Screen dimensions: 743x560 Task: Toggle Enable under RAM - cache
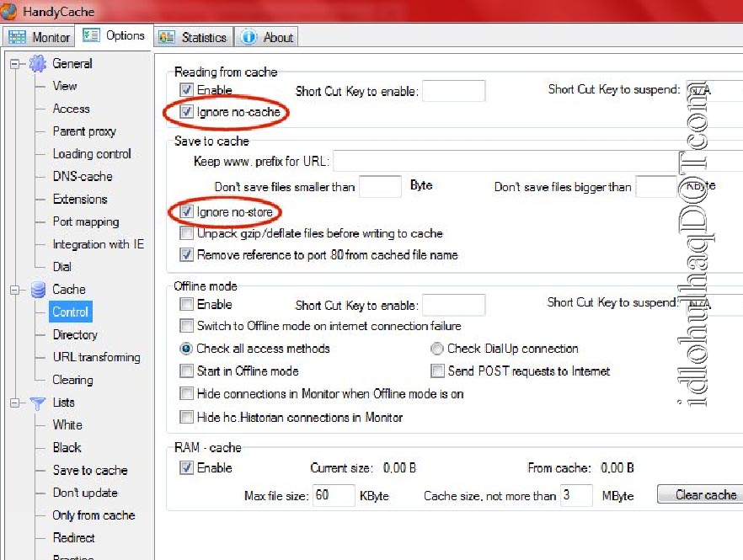(187, 468)
